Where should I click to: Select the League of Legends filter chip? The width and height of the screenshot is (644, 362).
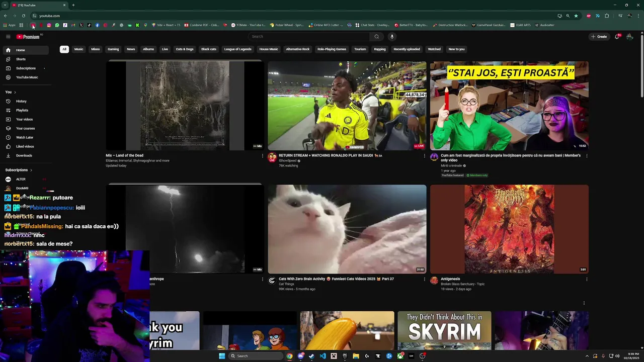[x=237, y=49]
